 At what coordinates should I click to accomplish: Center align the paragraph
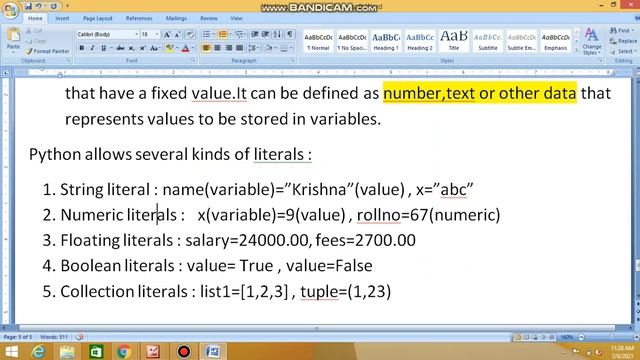(x=218, y=48)
